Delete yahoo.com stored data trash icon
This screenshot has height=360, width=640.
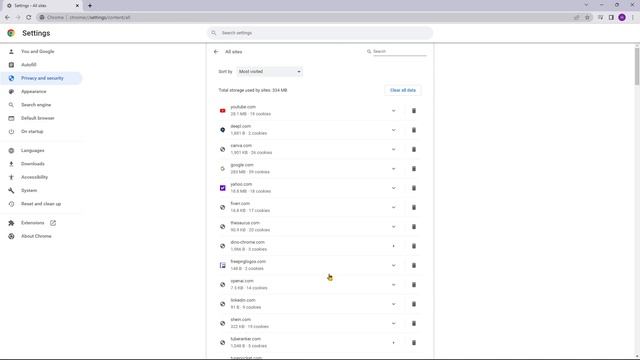[413, 188]
